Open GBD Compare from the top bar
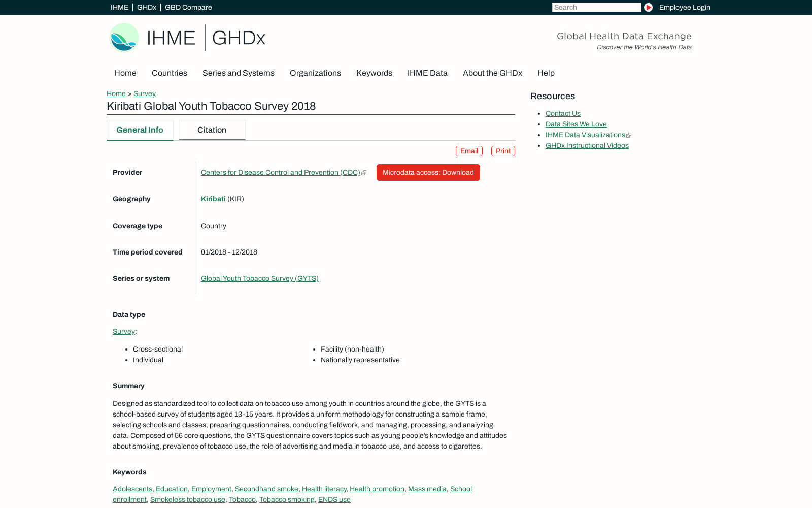The image size is (812, 508). click(x=188, y=7)
